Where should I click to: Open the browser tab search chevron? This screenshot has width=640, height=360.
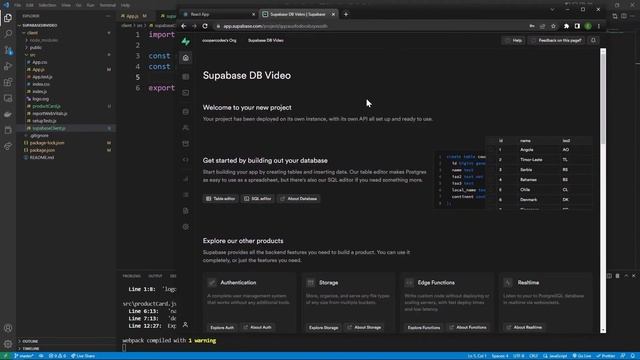click(x=552, y=9)
